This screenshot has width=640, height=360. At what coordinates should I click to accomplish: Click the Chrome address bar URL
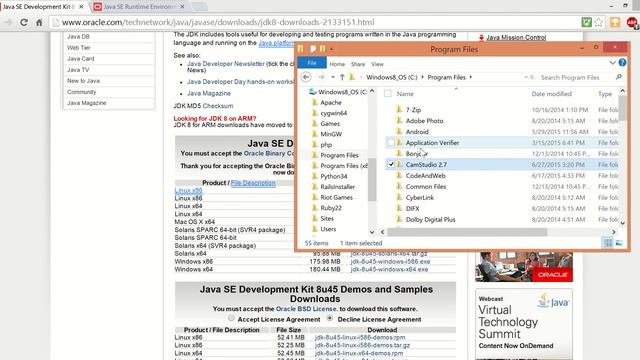[218, 22]
